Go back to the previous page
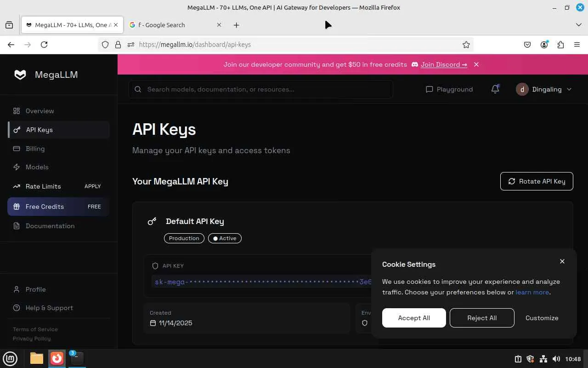This screenshot has width=588, height=368. pyautogui.click(x=11, y=45)
